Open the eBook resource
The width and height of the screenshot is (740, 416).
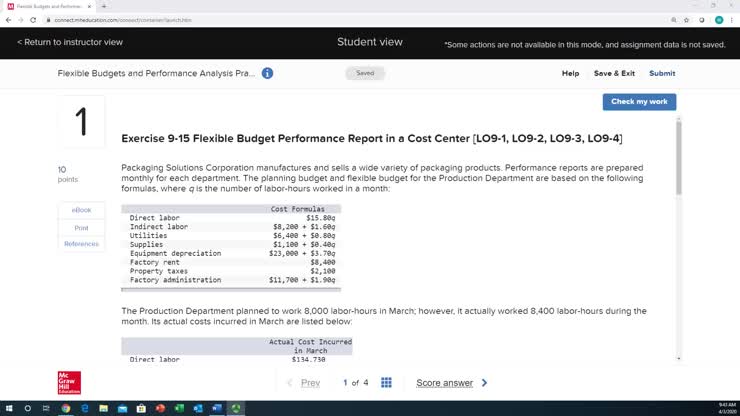(81, 210)
